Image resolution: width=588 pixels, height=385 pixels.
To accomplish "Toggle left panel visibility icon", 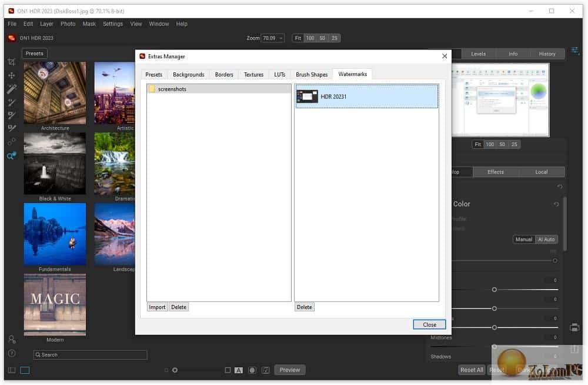I will 12,370.
